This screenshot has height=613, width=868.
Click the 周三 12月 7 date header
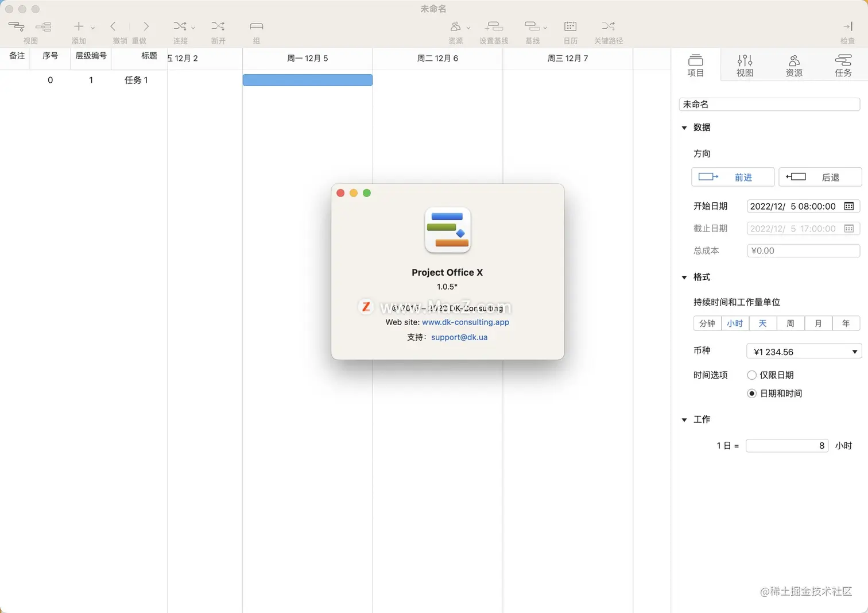[568, 58]
